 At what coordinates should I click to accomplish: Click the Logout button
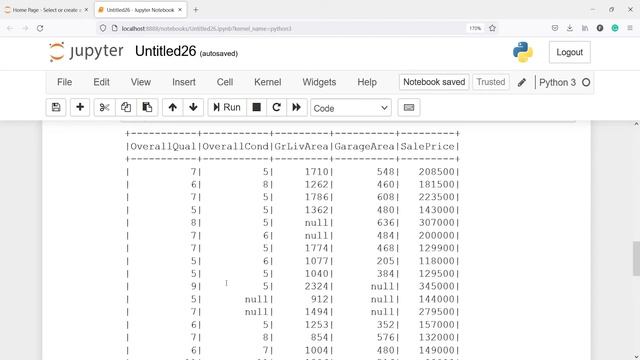[x=569, y=52]
